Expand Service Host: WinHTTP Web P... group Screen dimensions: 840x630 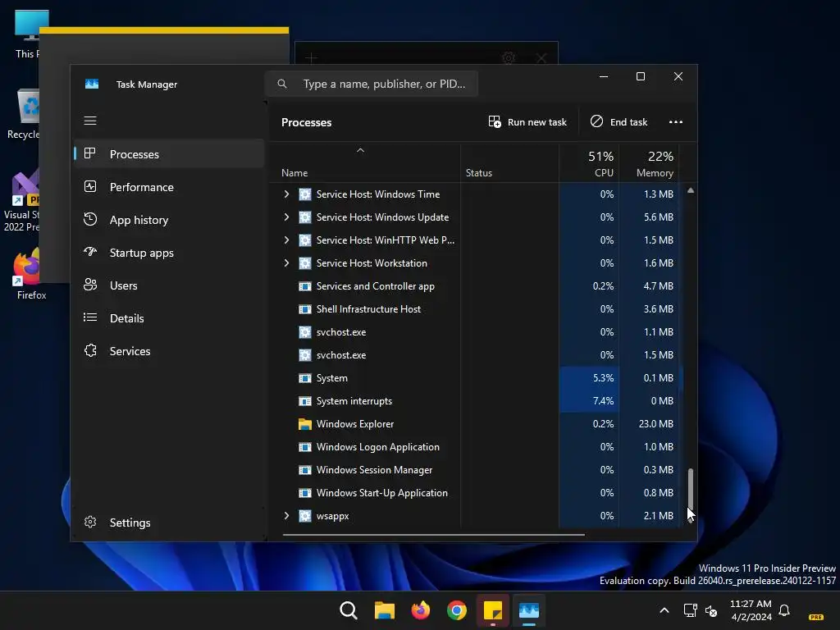(x=286, y=240)
